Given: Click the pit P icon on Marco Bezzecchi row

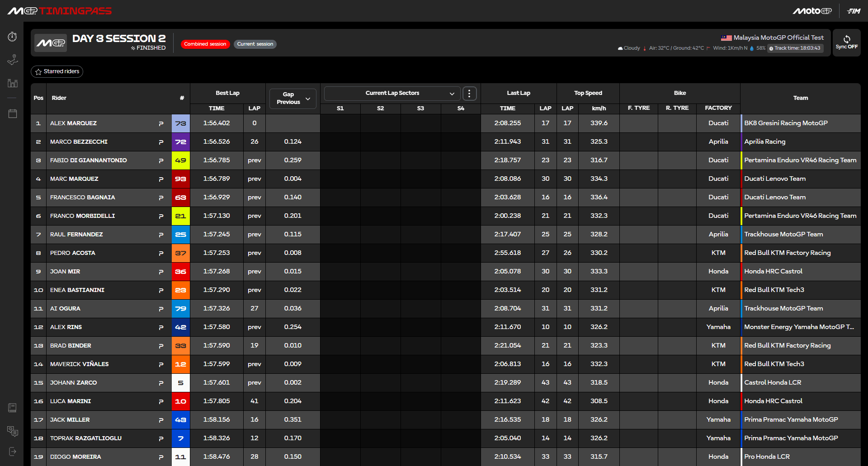Looking at the screenshot, I should [x=161, y=142].
